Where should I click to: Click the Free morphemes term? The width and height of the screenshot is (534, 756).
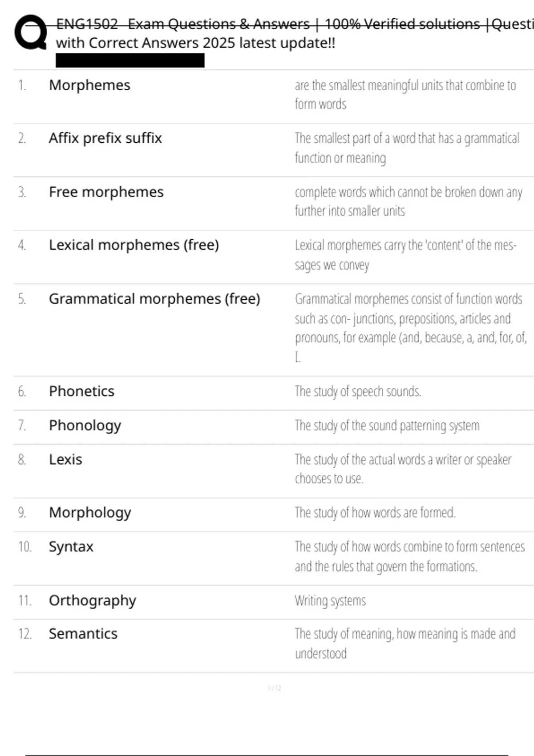[x=106, y=192]
